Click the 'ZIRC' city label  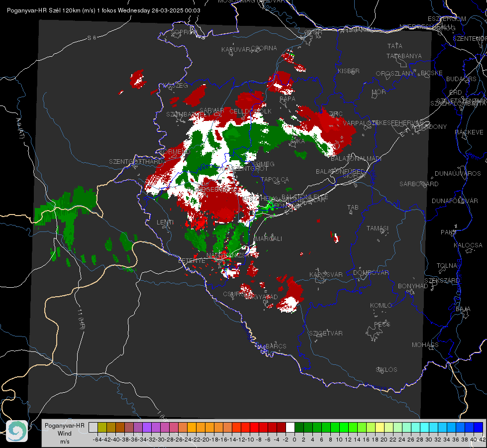336,114
